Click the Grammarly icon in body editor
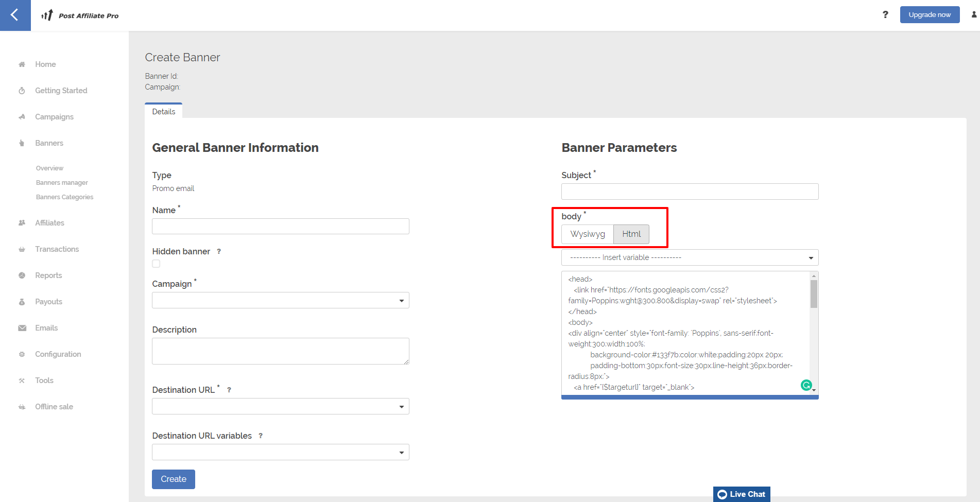This screenshot has width=980, height=502. point(806,385)
